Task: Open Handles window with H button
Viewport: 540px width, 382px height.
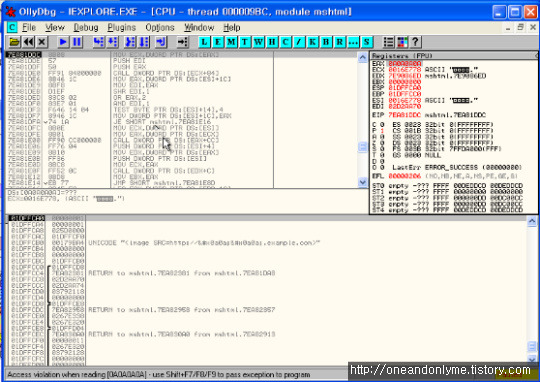Action: pyautogui.click(x=272, y=42)
